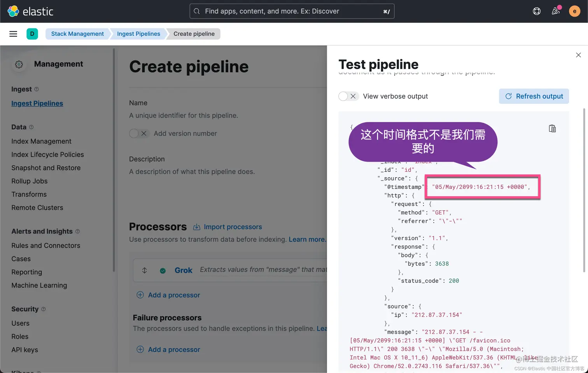Screen dimensions: 588x373
Task: Close the Test pipeline flyout
Action: click(578, 55)
